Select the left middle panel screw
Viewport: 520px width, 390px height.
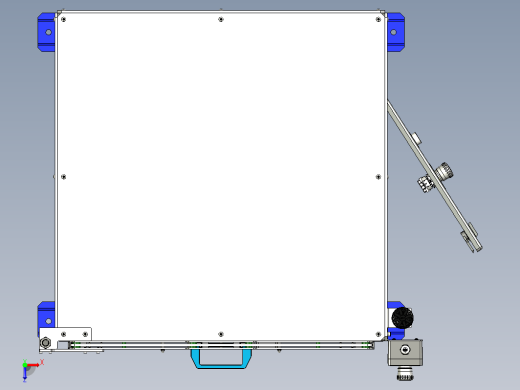point(64,177)
